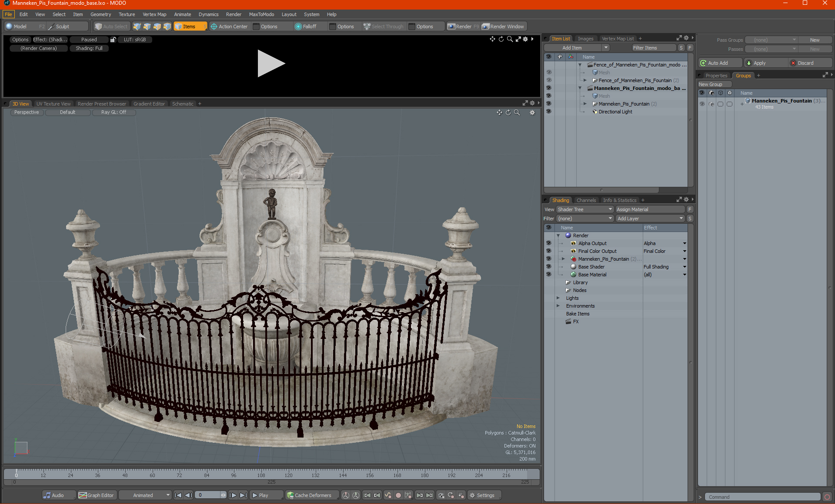The height and width of the screenshot is (504, 835).
Task: Hide Base Material layer
Action: 548,275
